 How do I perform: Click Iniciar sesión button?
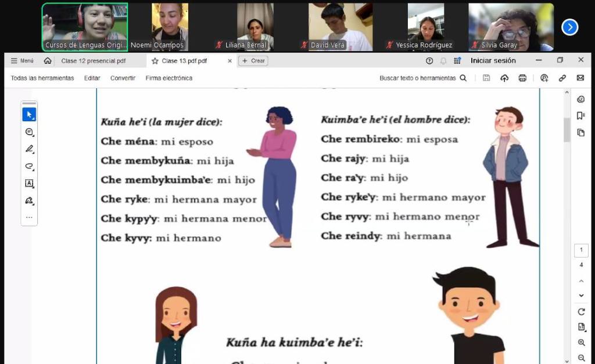(x=493, y=60)
